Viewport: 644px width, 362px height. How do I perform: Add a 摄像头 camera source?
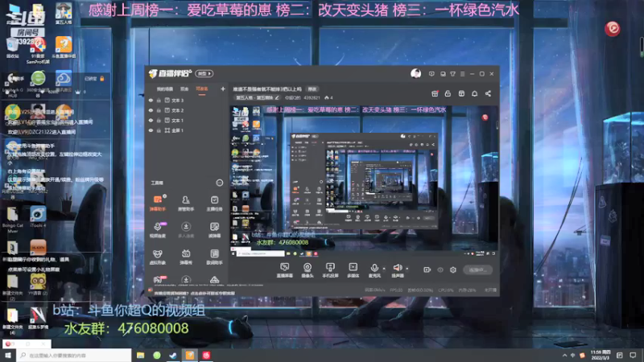(x=308, y=270)
